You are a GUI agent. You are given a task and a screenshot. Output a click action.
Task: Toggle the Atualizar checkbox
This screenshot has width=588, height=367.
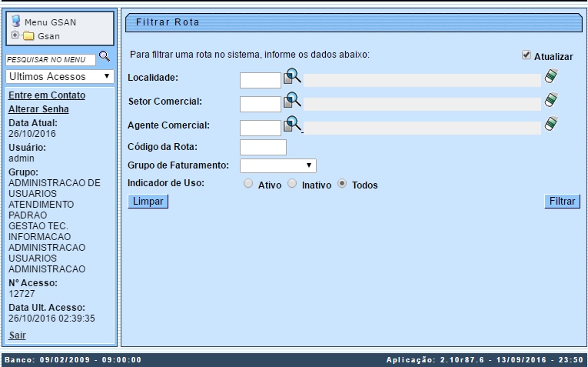pyautogui.click(x=527, y=55)
